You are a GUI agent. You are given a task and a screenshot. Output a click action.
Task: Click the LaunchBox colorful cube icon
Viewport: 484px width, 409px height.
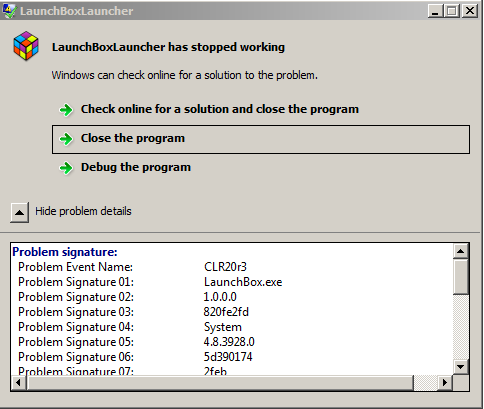[x=26, y=46]
